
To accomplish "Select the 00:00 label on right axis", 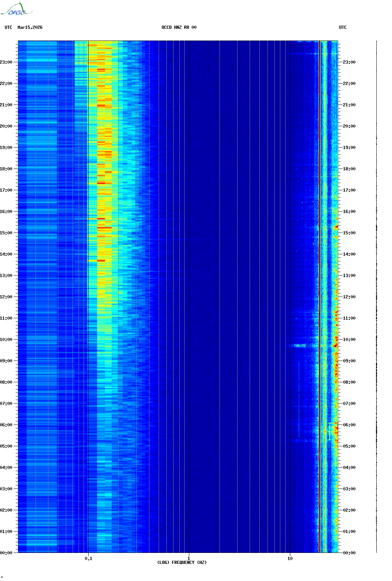I will 349,553.
